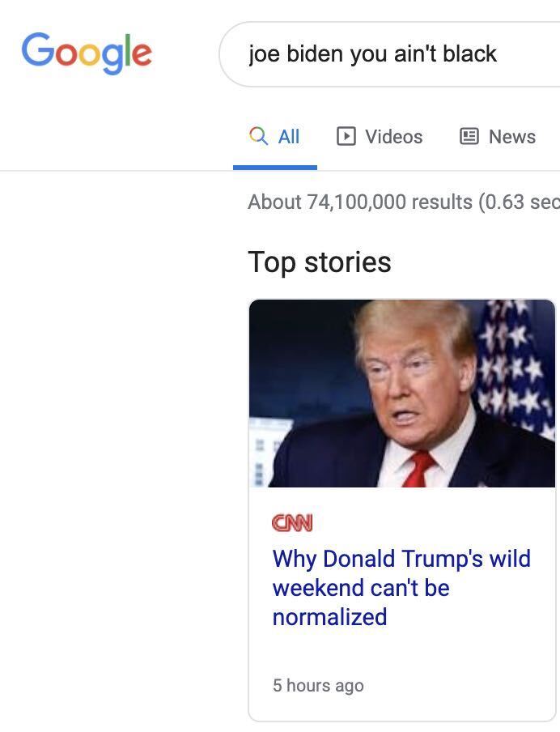Click the Google logo

point(87,53)
